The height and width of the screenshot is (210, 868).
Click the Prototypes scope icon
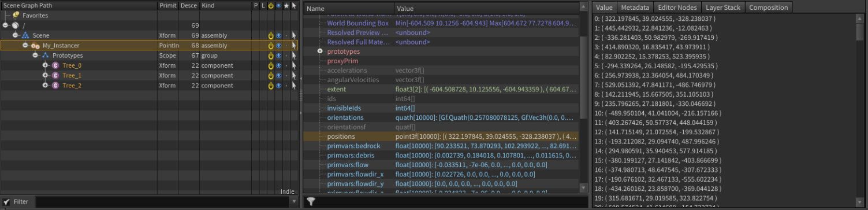(x=46, y=56)
